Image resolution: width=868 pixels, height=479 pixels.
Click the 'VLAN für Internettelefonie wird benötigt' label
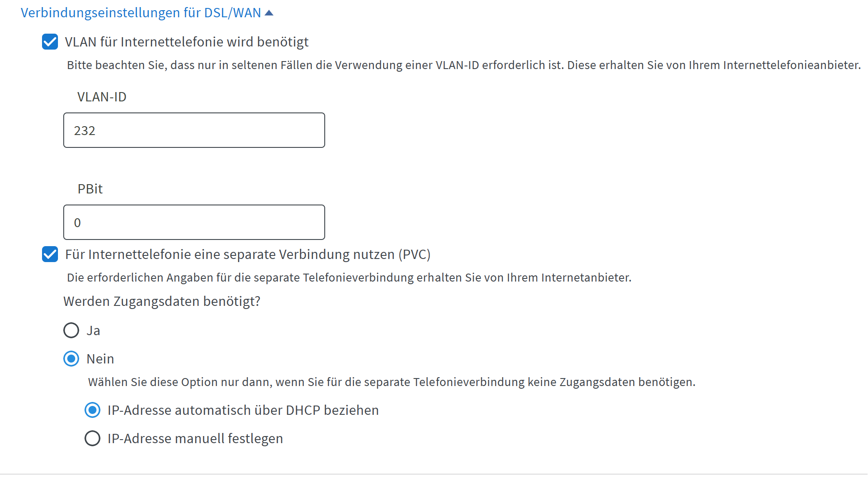[x=187, y=42]
